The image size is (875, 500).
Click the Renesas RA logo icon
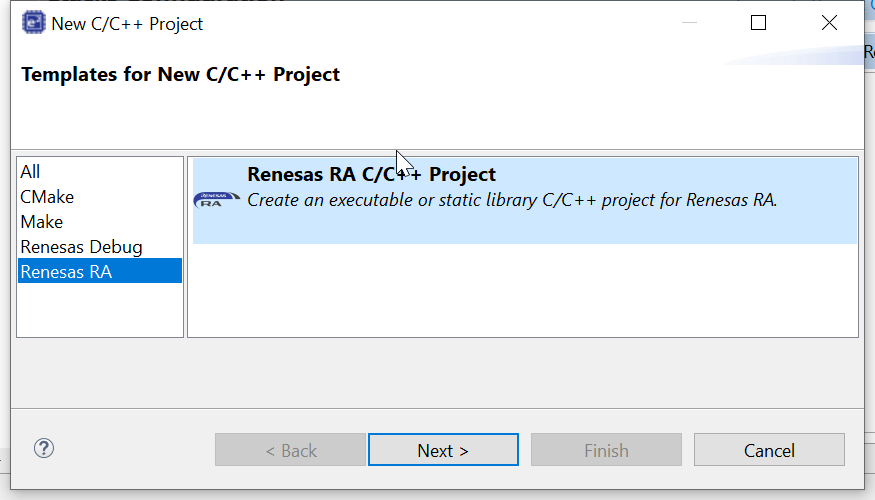(x=216, y=199)
